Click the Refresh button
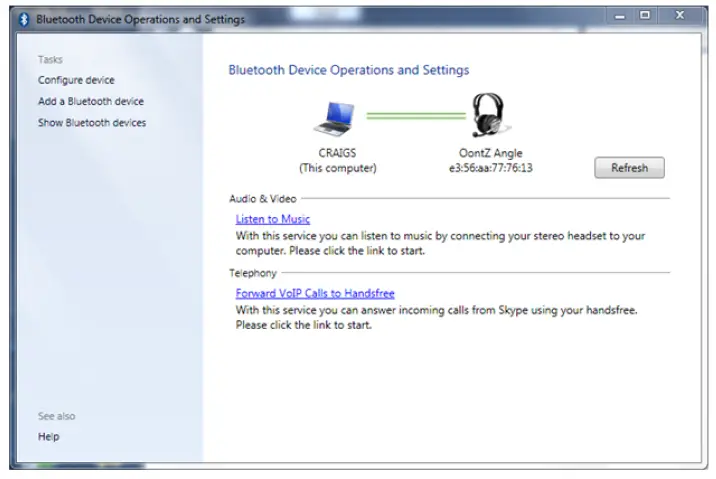The height and width of the screenshot is (479, 716). [629, 168]
